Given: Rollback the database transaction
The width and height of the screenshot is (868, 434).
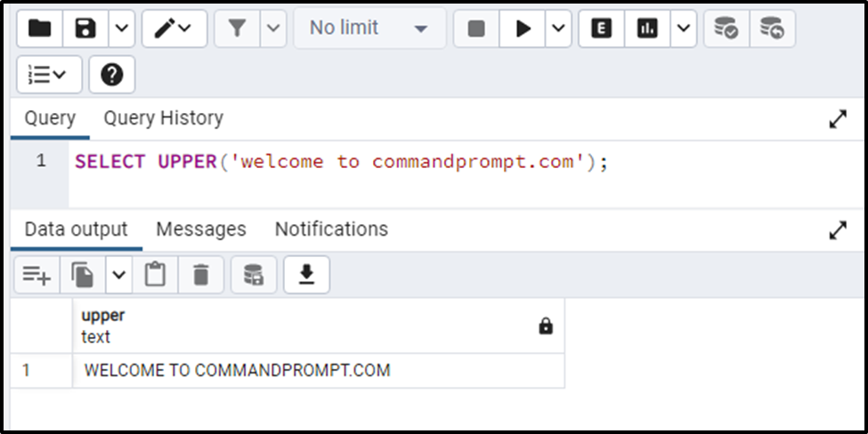Looking at the screenshot, I should pyautogui.click(x=772, y=28).
